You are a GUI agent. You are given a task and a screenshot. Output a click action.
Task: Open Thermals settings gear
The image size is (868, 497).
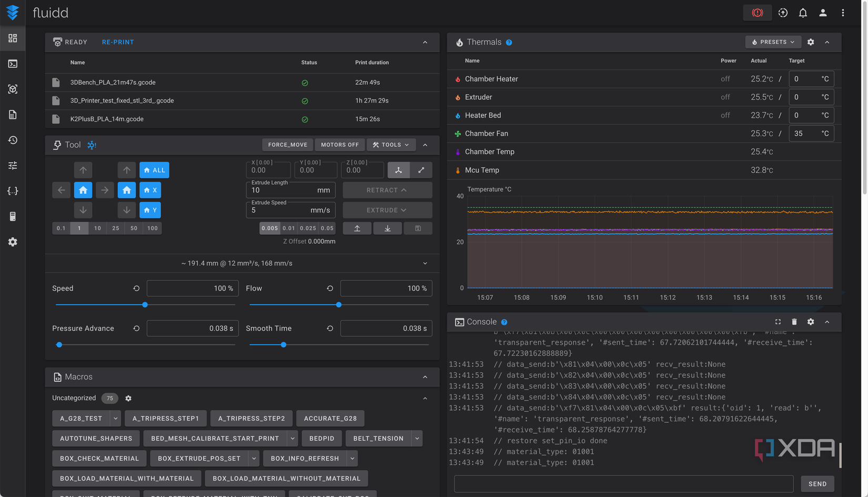(x=811, y=42)
